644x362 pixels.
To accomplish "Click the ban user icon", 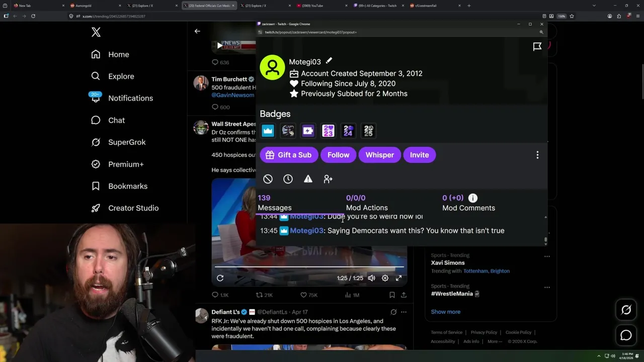I will (268, 179).
